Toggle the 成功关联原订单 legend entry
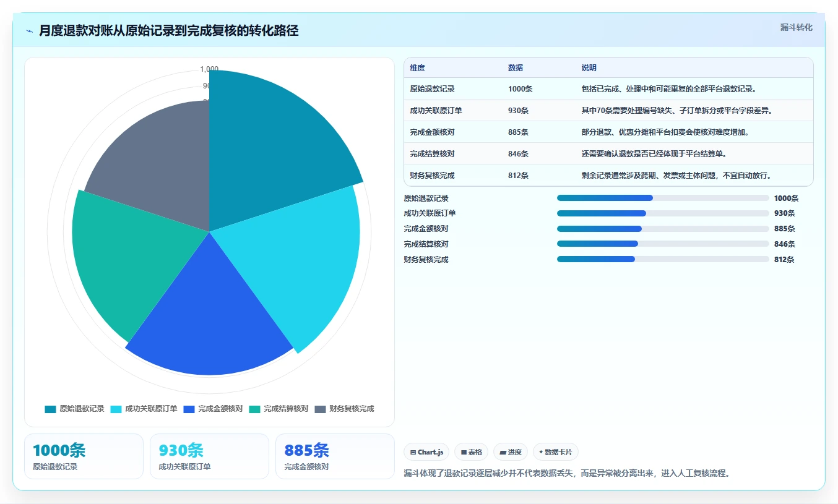Image resolution: width=838 pixels, height=504 pixels. 144,409
